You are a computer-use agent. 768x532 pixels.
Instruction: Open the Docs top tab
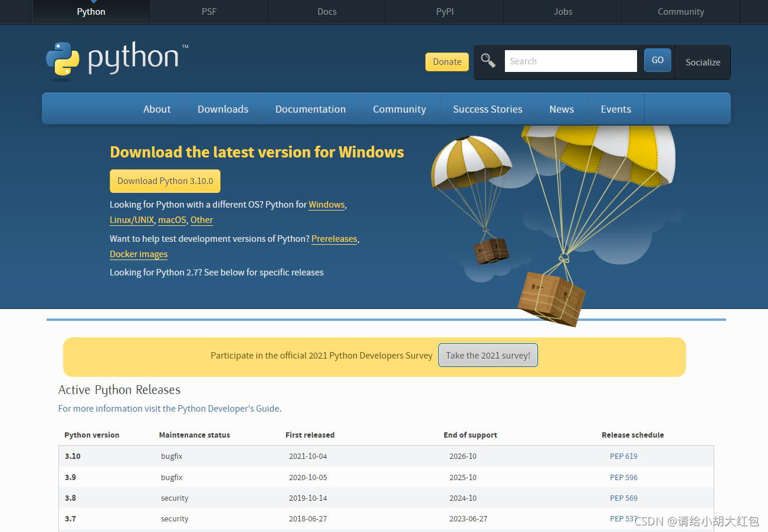point(327,12)
